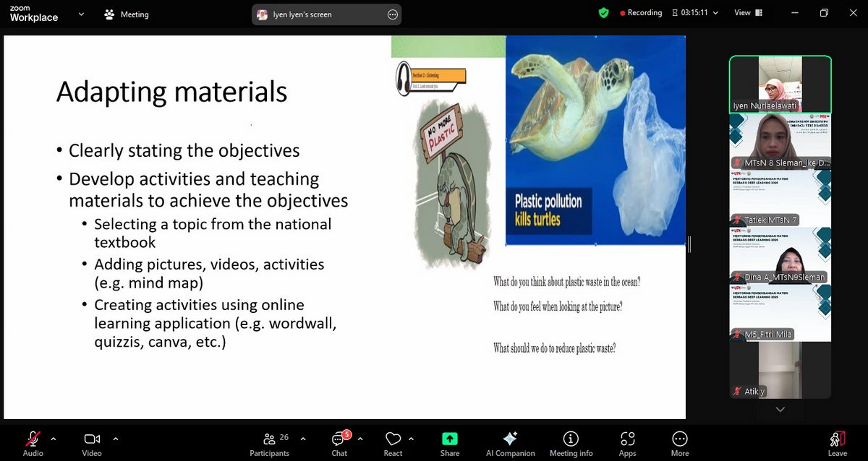Image resolution: width=868 pixels, height=461 pixels.
Task: Open the AI Companion
Action: point(510,439)
